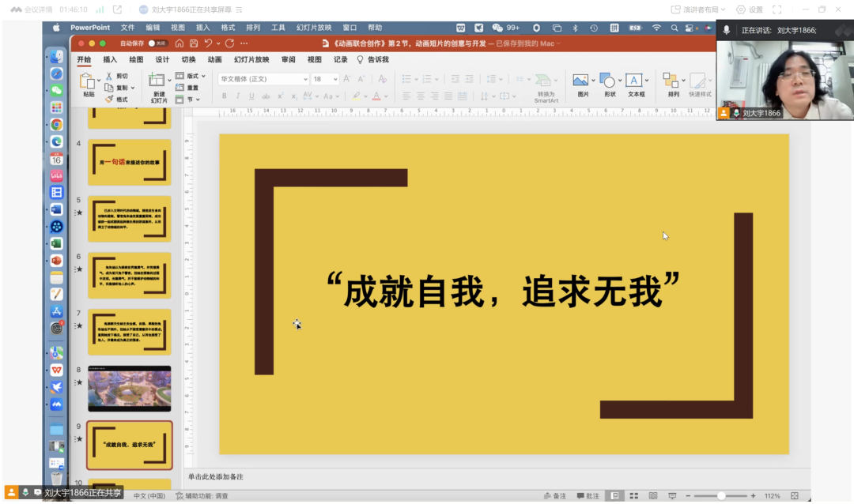
Task: Toggle the 批注 (Comments) pane
Action: click(588, 495)
